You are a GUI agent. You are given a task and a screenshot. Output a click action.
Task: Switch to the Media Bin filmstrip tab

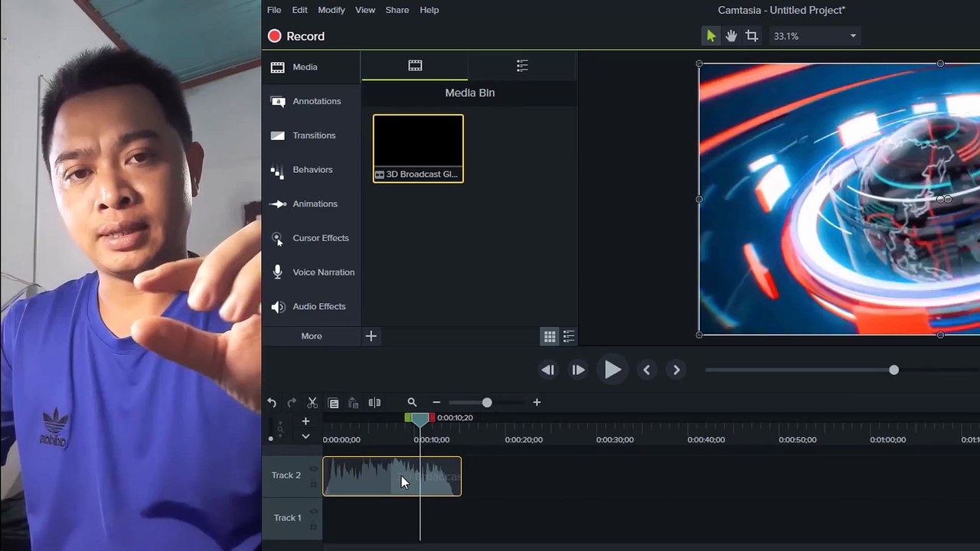pyautogui.click(x=415, y=66)
